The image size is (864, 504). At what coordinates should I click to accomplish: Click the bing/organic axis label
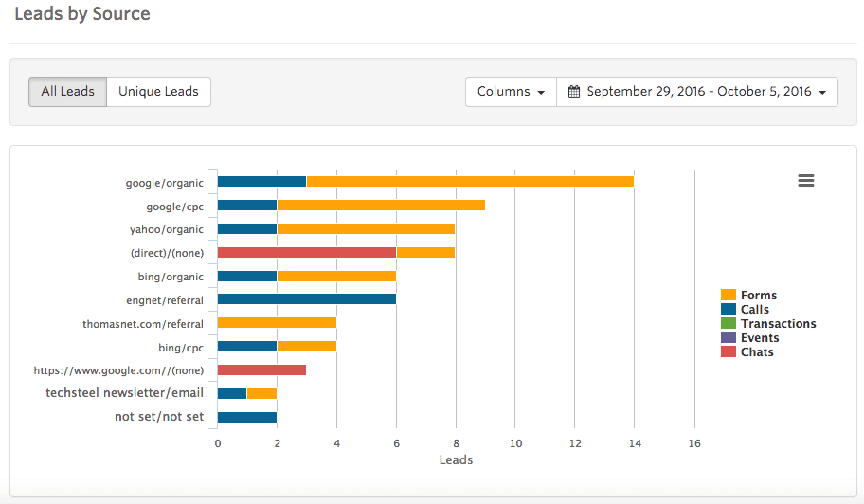171,277
